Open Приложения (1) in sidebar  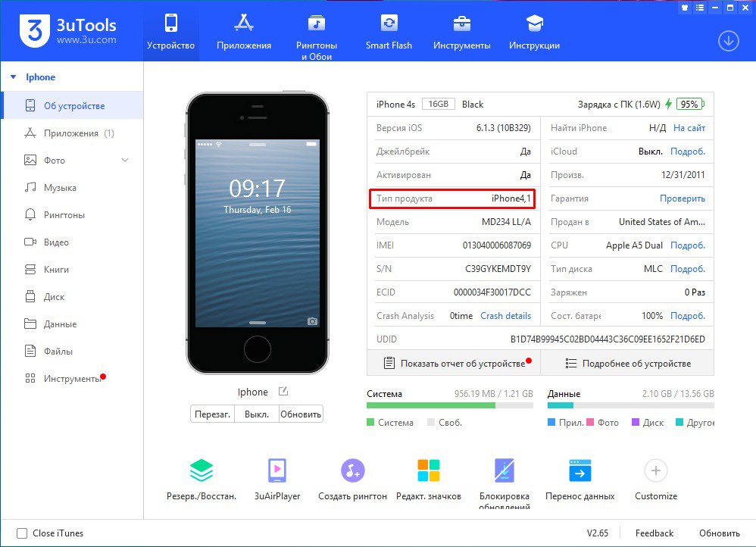(x=72, y=133)
